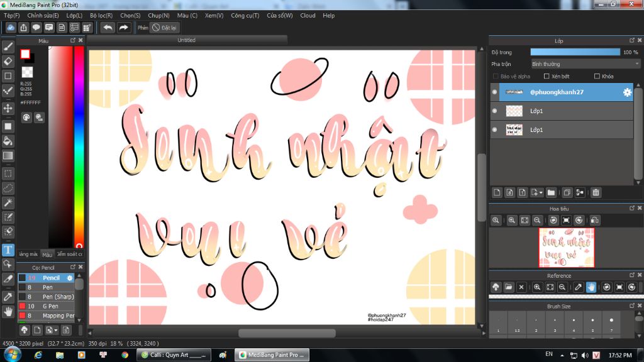This screenshot has height=362, width=644.
Task: Toggle the Phím Đặt lại button
Action: pyautogui.click(x=164, y=28)
